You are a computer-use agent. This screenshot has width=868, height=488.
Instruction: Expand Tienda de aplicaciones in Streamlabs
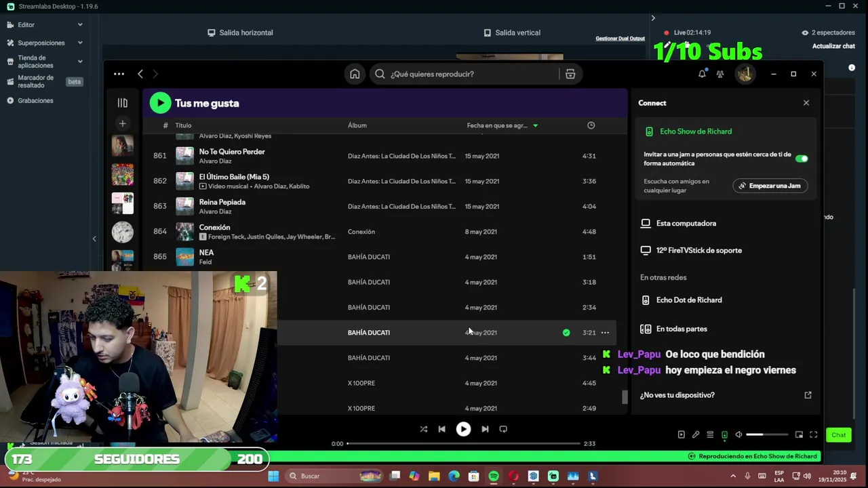(45, 62)
